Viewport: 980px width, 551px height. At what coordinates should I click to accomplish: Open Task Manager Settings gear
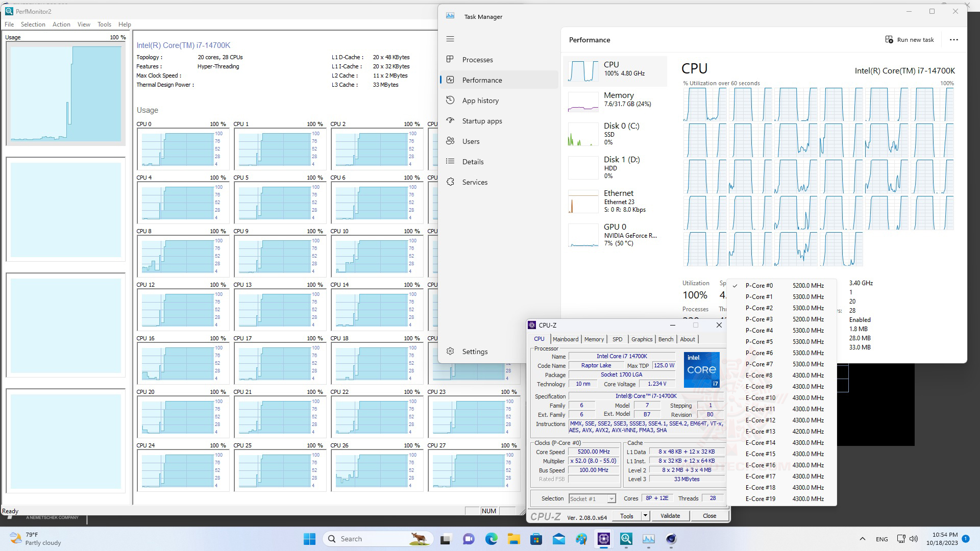pos(450,352)
